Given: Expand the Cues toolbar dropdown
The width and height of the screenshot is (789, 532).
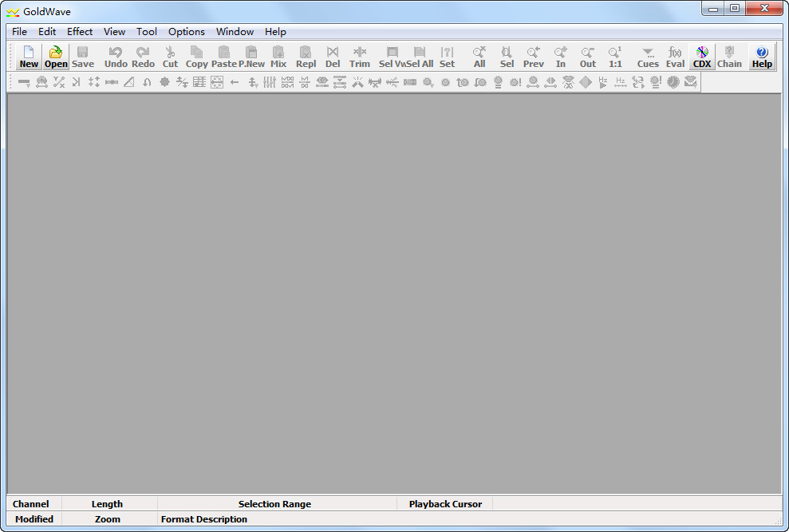Looking at the screenshot, I should click(648, 57).
